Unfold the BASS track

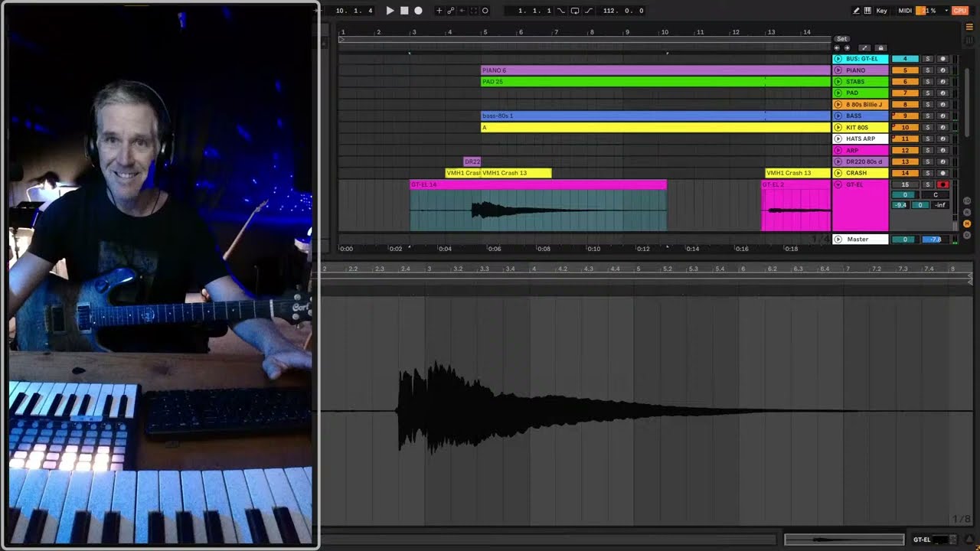[838, 116]
